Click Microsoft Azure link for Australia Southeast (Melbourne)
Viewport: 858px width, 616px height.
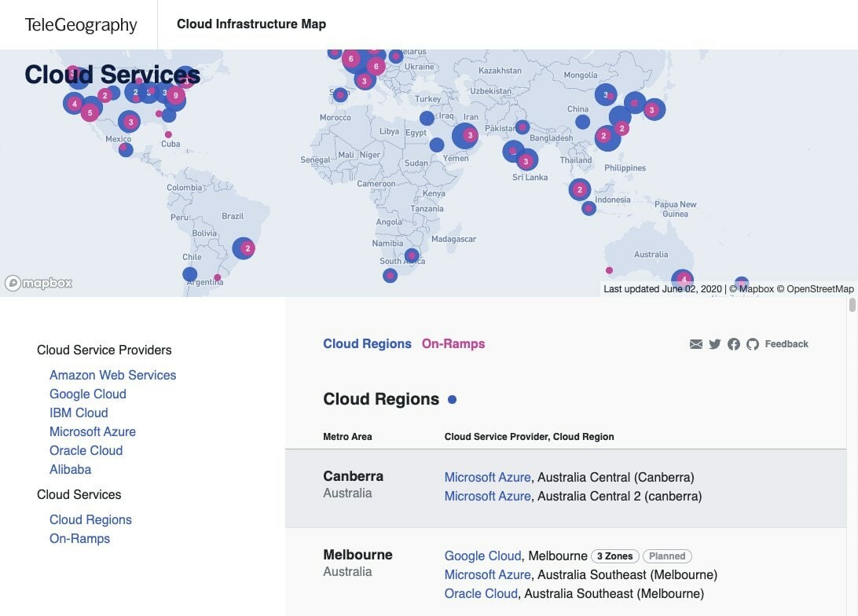488,575
